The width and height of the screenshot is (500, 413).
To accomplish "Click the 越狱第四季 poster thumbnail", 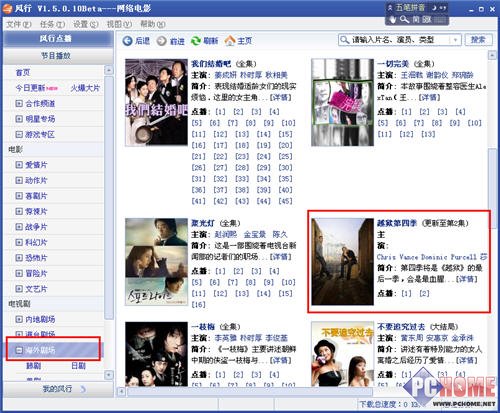I will 342,262.
